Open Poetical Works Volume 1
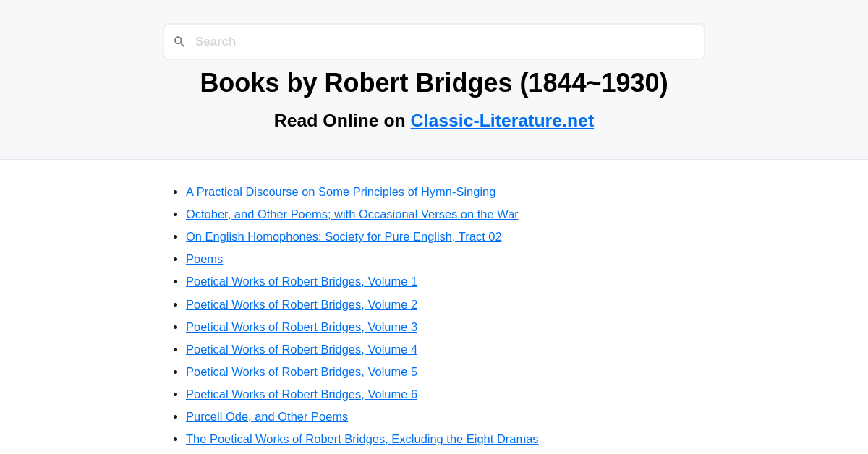This screenshot has width=868, height=454. pos(302,281)
